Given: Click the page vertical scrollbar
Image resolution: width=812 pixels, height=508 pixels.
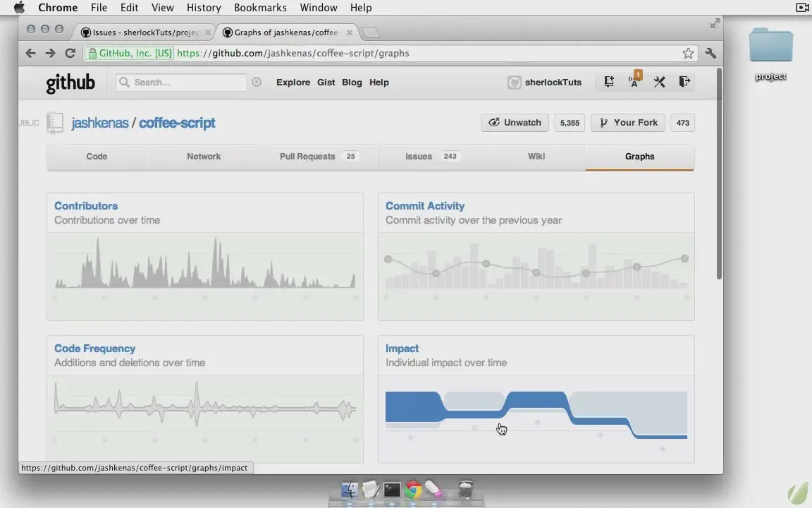Looking at the screenshot, I should pos(719,174).
